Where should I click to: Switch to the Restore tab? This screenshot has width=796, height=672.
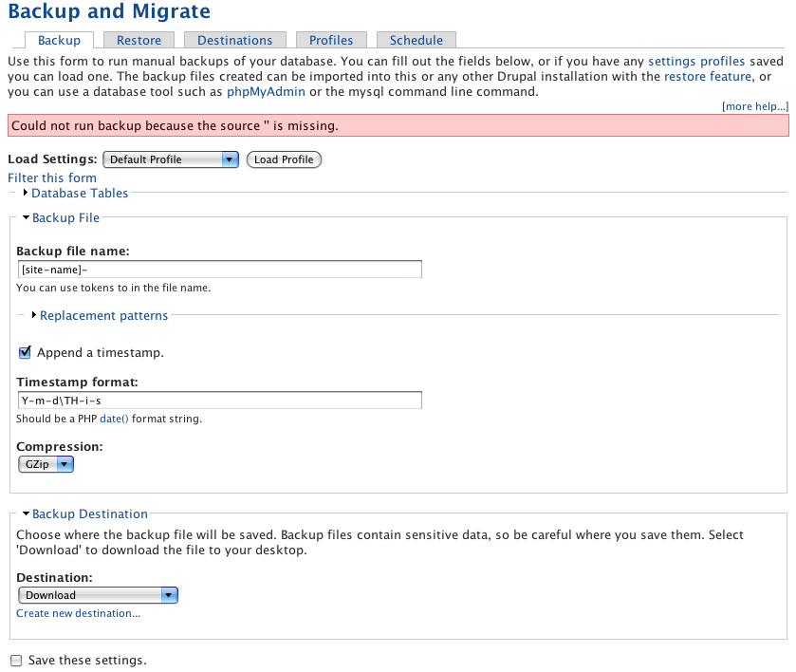coord(139,40)
